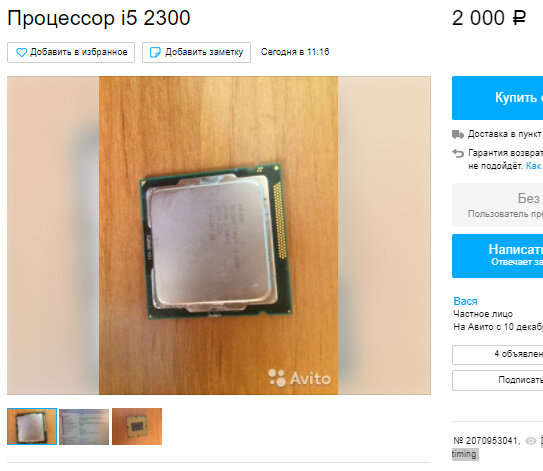Click the return guarantee arrow icon
This screenshot has width=543, height=471.
click(x=458, y=153)
